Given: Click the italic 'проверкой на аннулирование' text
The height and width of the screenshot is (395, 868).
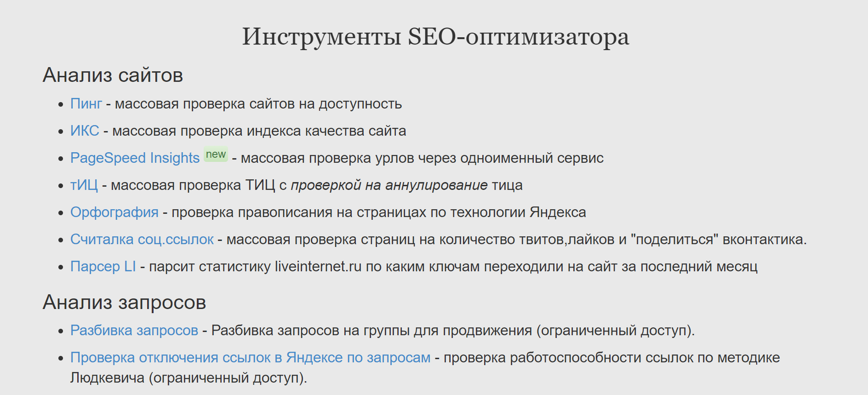Looking at the screenshot, I should pos(389,185).
